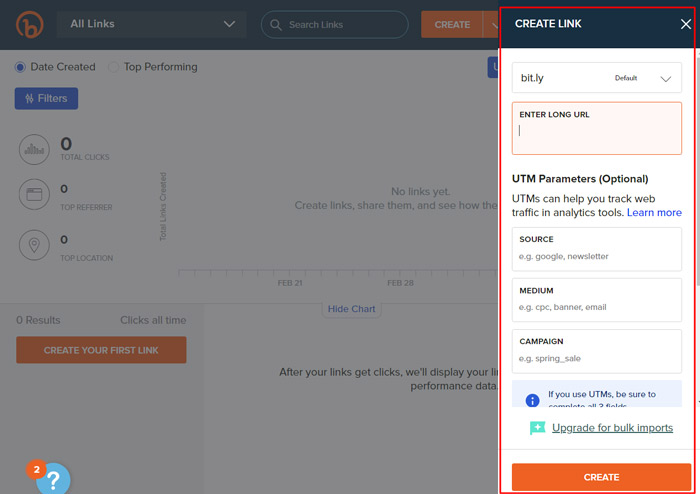
Task: Click the total clicks chart icon
Action: pos(34,149)
